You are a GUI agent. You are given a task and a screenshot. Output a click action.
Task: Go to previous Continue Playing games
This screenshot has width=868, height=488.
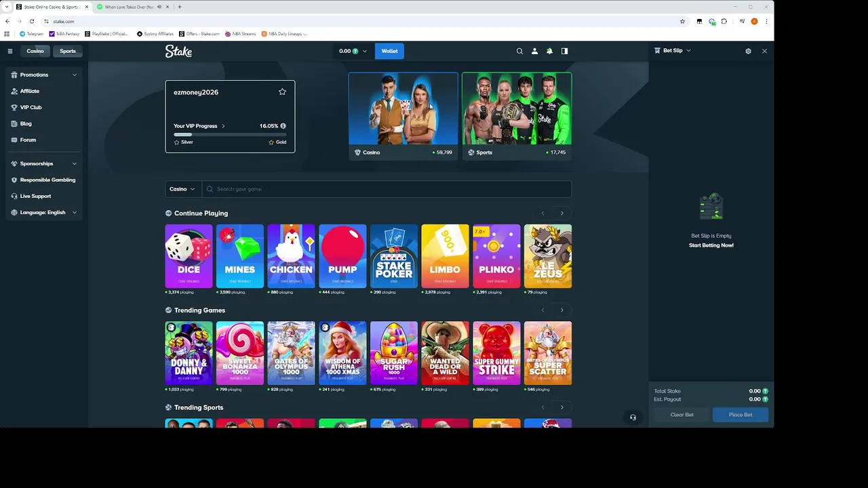(542, 213)
